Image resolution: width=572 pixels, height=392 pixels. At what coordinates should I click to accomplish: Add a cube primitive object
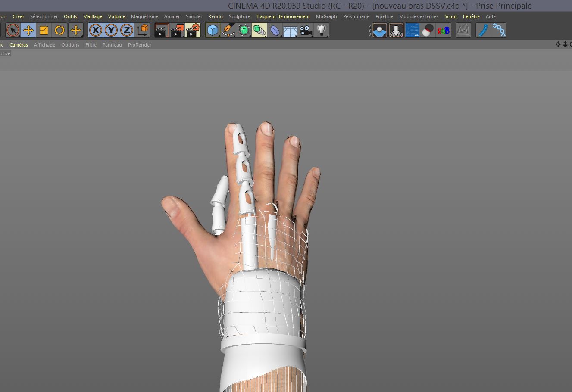coord(213,30)
